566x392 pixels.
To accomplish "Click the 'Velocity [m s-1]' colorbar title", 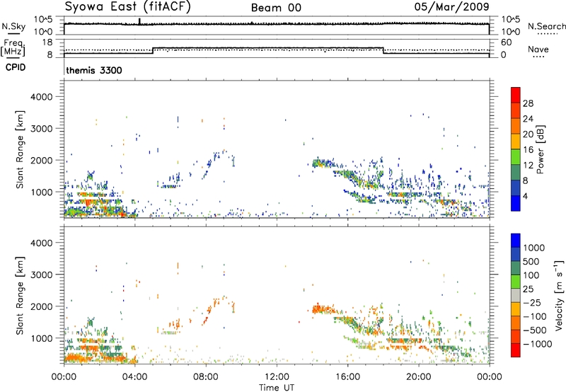I will point(559,295).
